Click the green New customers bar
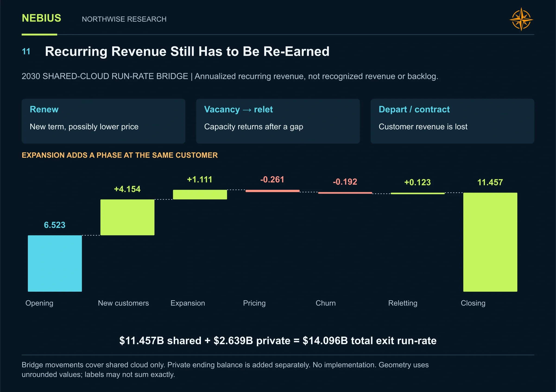This screenshot has height=392, width=556. point(127,217)
